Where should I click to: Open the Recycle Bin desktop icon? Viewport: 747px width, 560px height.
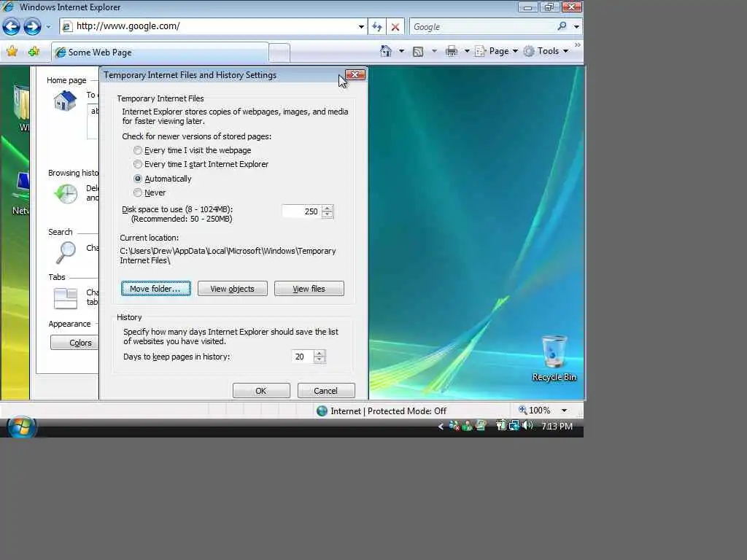click(554, 358)
